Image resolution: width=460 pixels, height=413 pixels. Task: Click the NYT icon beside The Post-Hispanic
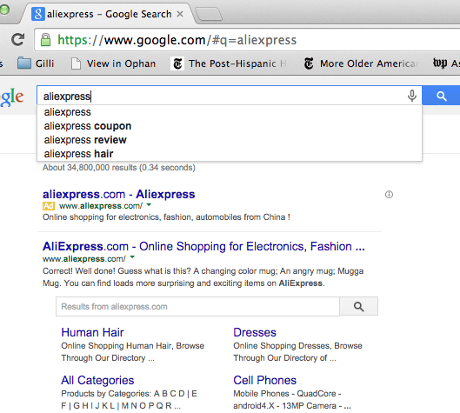click(178, 63)
